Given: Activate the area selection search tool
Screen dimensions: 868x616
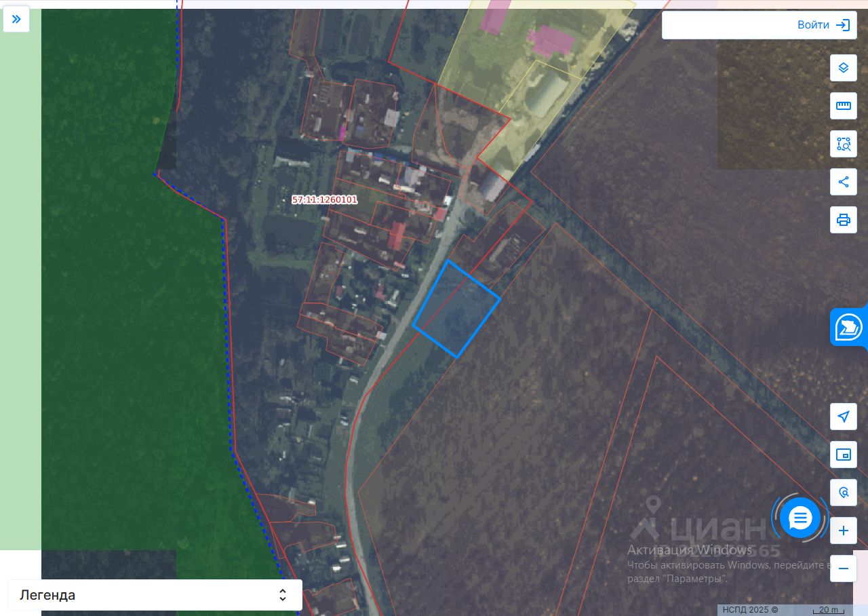Looking at the screenshot, I should pos(844,144).
